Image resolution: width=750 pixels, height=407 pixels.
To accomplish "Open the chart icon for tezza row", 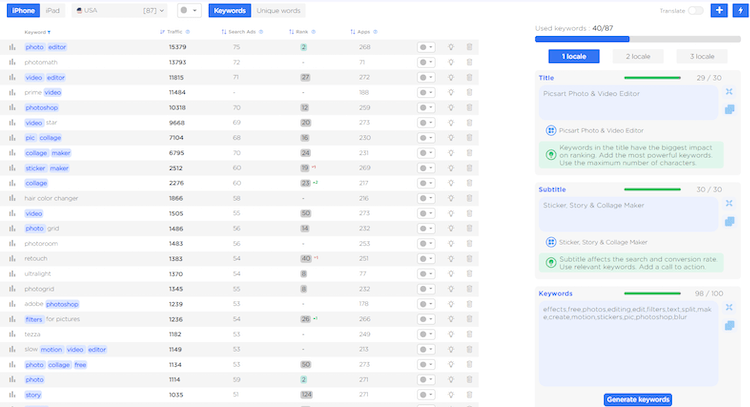I will click(x=12, y=334).
